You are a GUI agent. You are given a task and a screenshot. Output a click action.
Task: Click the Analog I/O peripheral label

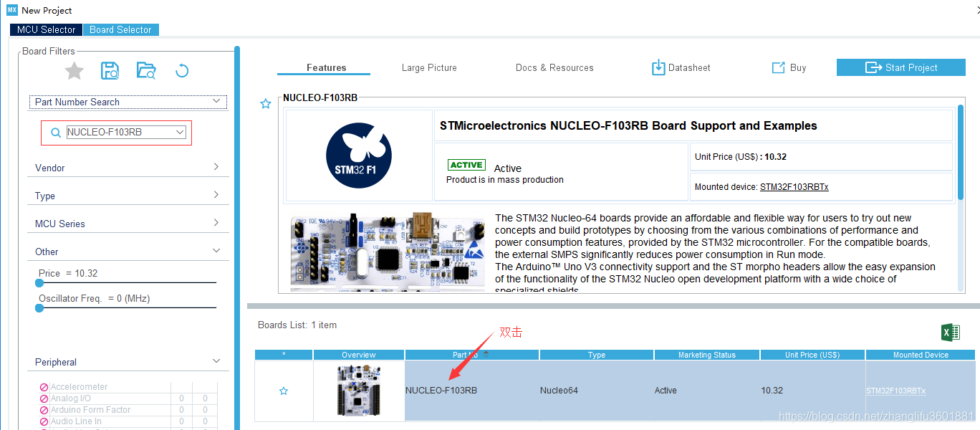click(x=71, y=398)
